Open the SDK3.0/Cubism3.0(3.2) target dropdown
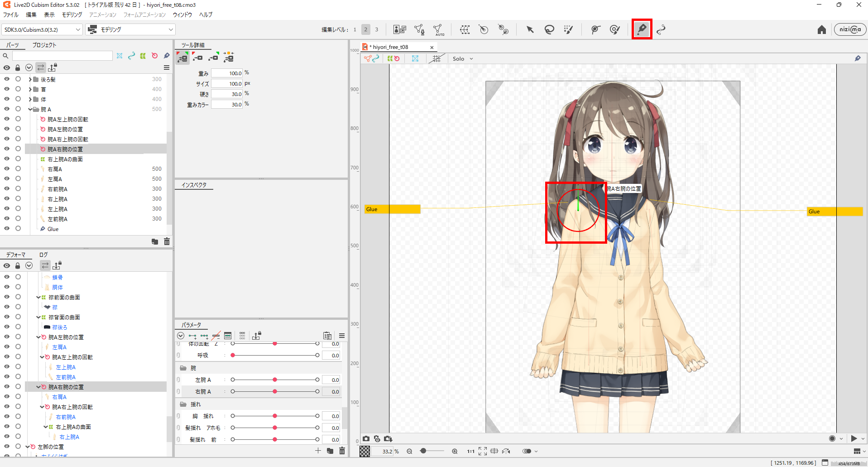 [x=42, y=29]
